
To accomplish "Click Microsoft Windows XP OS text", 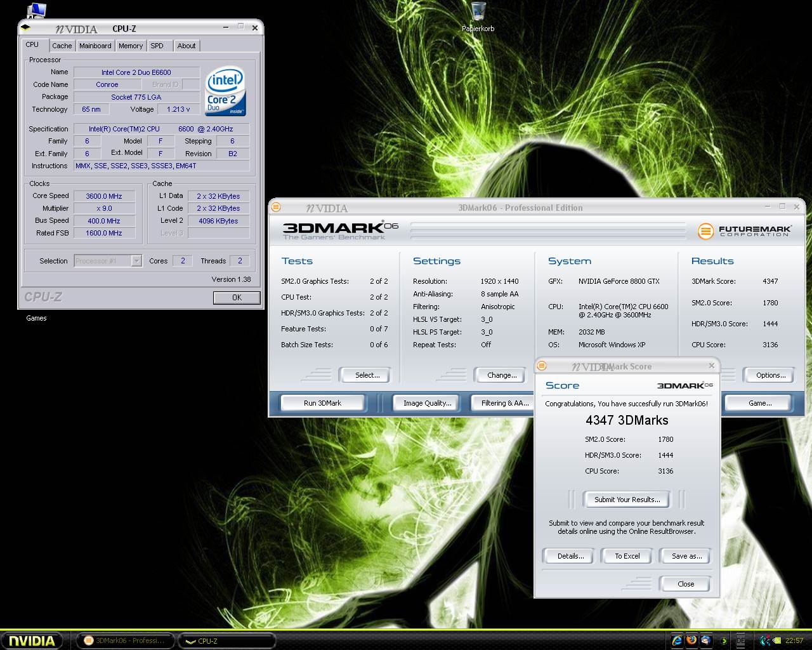I will pos(612,345).
